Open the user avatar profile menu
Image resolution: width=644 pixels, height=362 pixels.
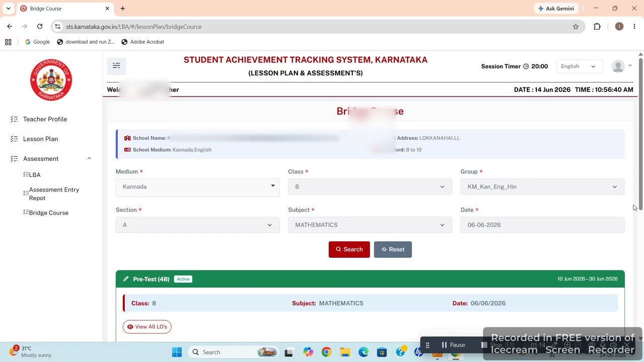pyautogui.click(x=621, y=66)
